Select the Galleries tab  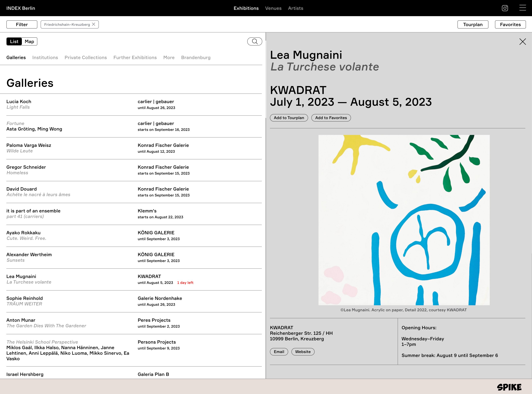[x=16, y=57]
